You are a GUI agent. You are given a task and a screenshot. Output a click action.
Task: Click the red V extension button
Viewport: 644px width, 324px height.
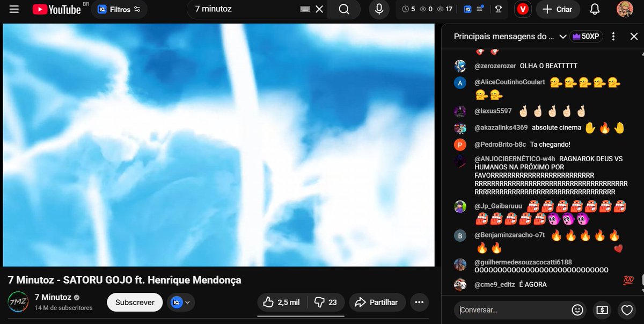click(x=523, y=9)
